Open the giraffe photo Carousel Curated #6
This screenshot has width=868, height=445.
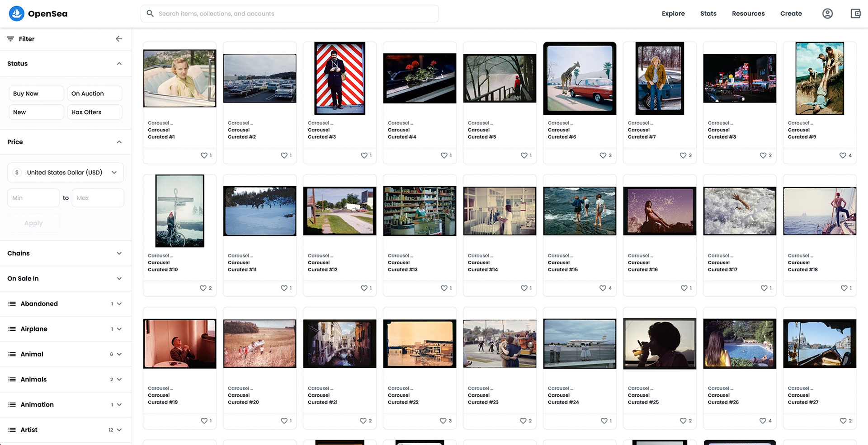580,78
